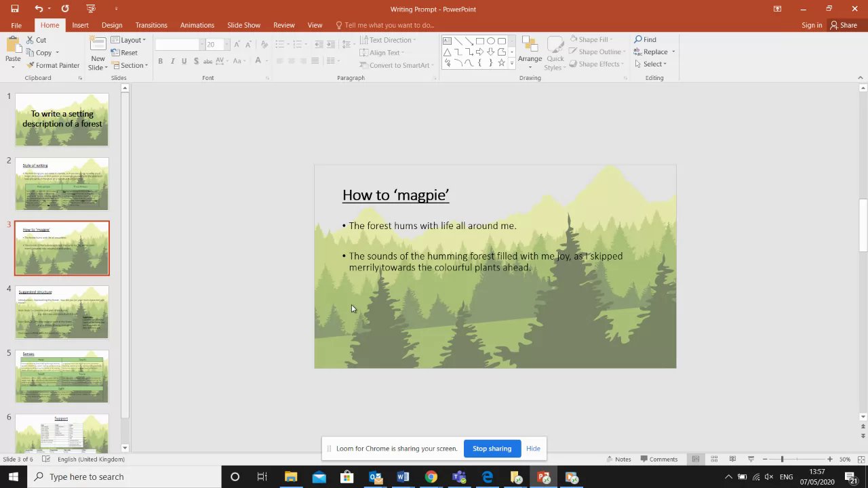This screenshot has width=868, height=488.
Task: Open the Arrange tool
Action: tap(530, 51)
